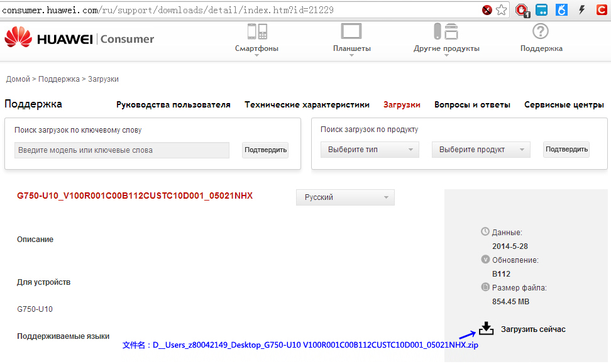
Task: Open the lightning bolt extension icon
Action: (582, 9)
